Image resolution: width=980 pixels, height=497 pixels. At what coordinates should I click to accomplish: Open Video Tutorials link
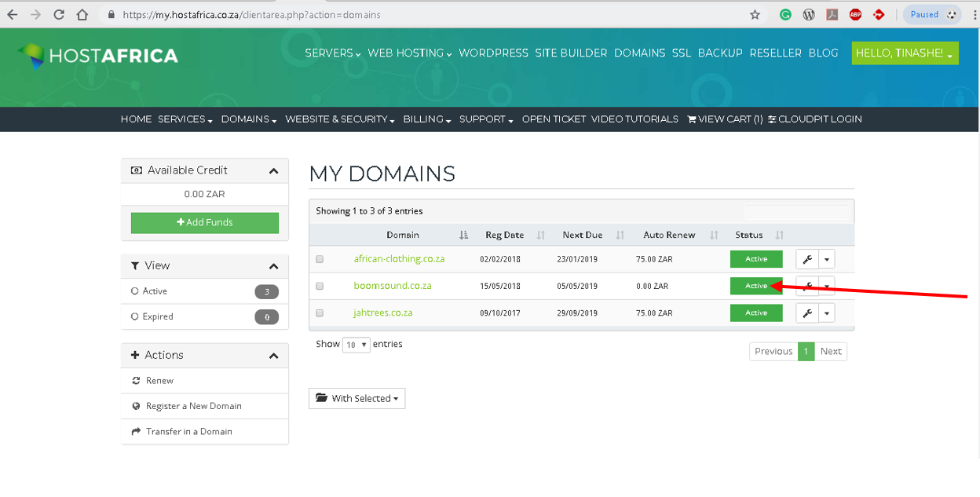pyautogui.click(x=634, y=119)
